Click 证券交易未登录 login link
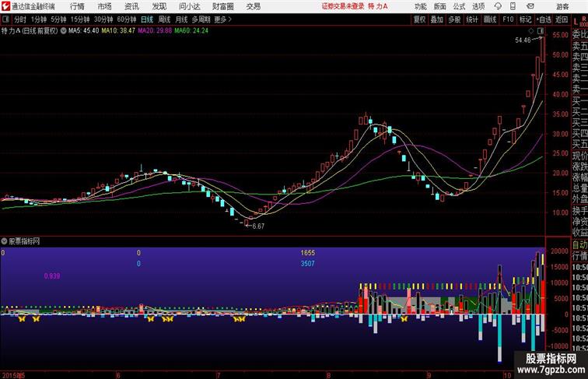 point(343,6)
